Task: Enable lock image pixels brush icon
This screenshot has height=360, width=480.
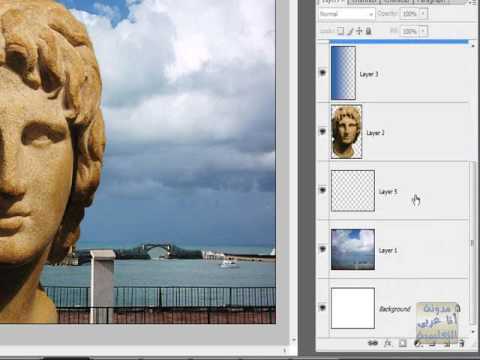Action: click(x=350, y=31)
